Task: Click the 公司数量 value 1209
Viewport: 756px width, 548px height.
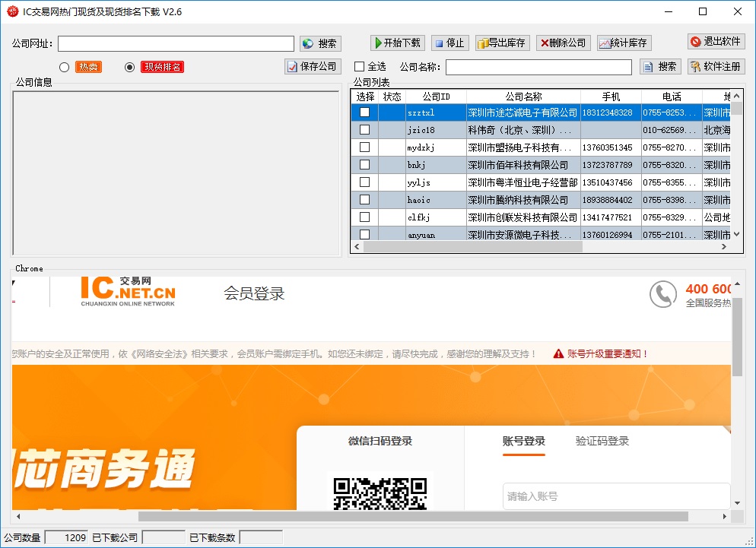Action: [x=66, y=537]
